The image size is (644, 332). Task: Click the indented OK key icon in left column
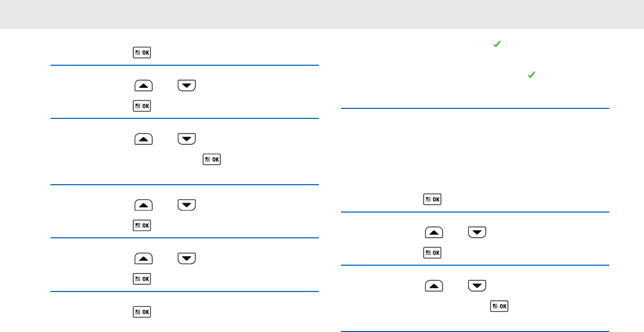pos(212,159)
